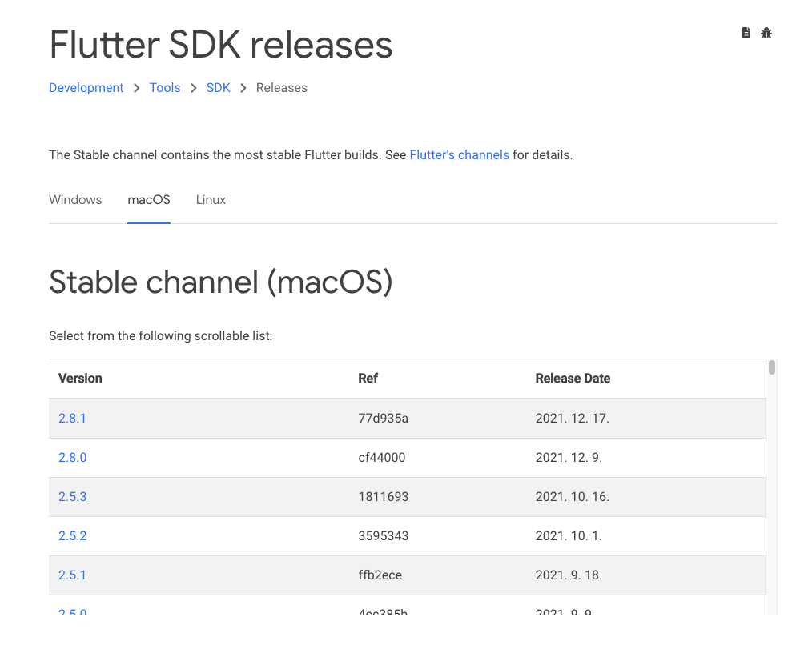Click release date 2021. 9. 18.
812x645 pixels.
coord(569,575)
